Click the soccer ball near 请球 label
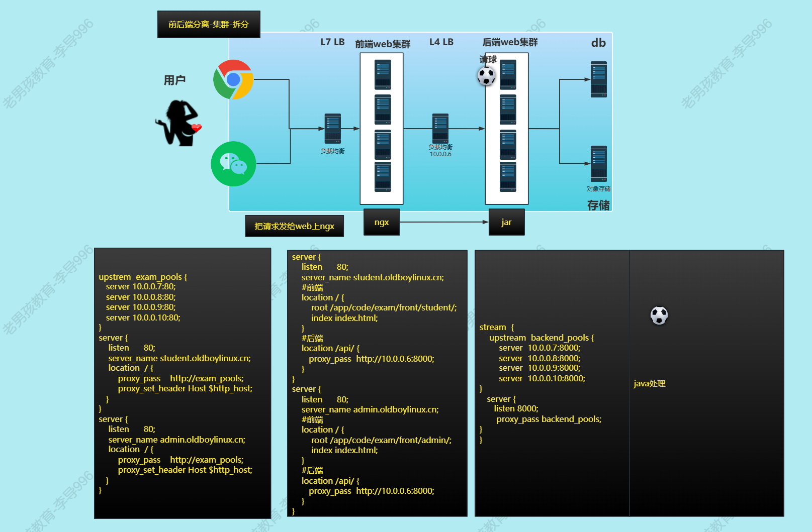The height and width of the screenshot is (532, 812). click(x=486, y=76)
